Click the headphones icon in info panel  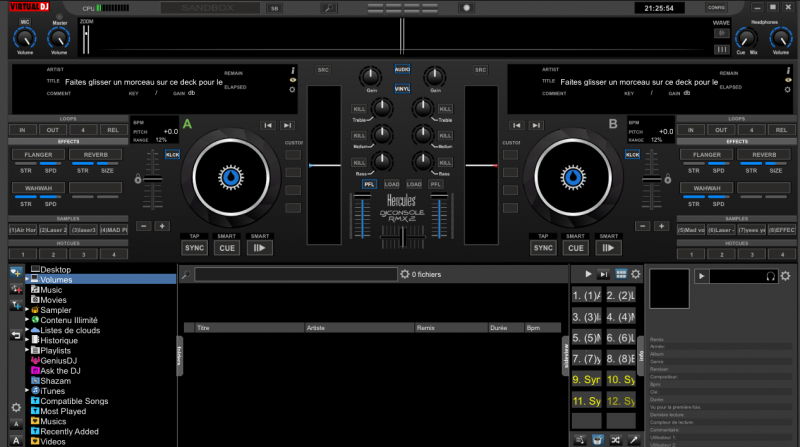pyautogui.click(x=771, y=276)
